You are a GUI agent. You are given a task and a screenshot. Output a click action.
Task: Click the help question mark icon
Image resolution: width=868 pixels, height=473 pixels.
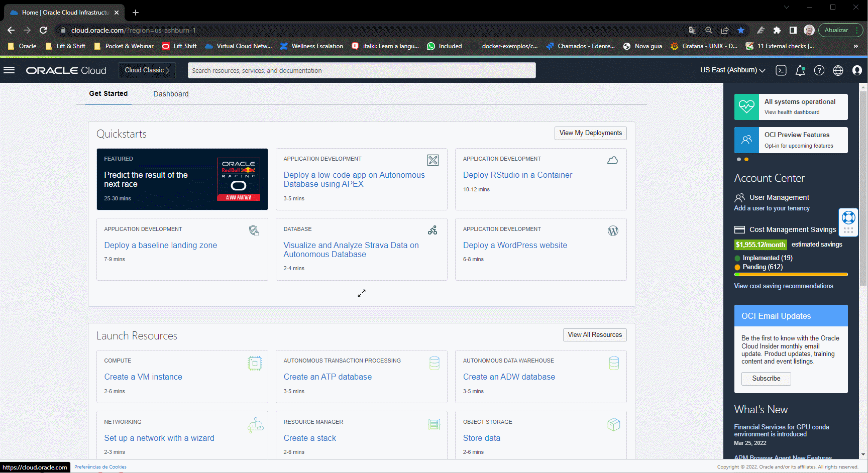tap(819, 70)
